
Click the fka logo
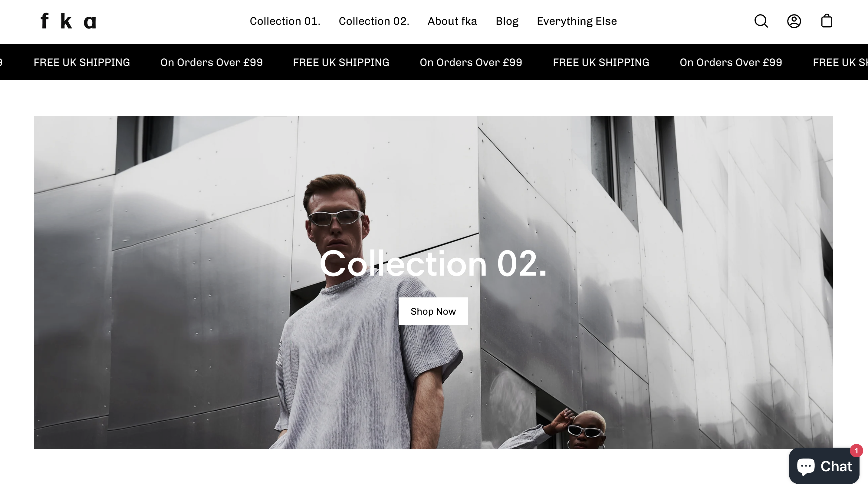68,21
